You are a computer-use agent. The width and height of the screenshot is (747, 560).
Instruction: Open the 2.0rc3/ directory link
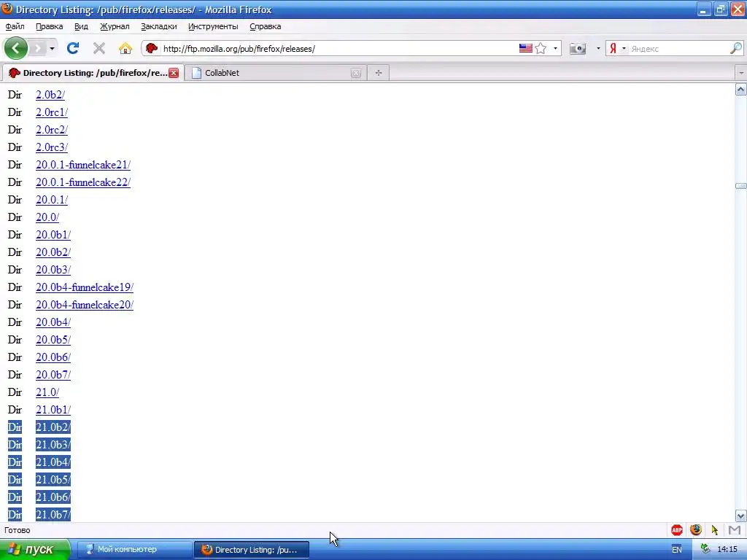tap(52, 147)
